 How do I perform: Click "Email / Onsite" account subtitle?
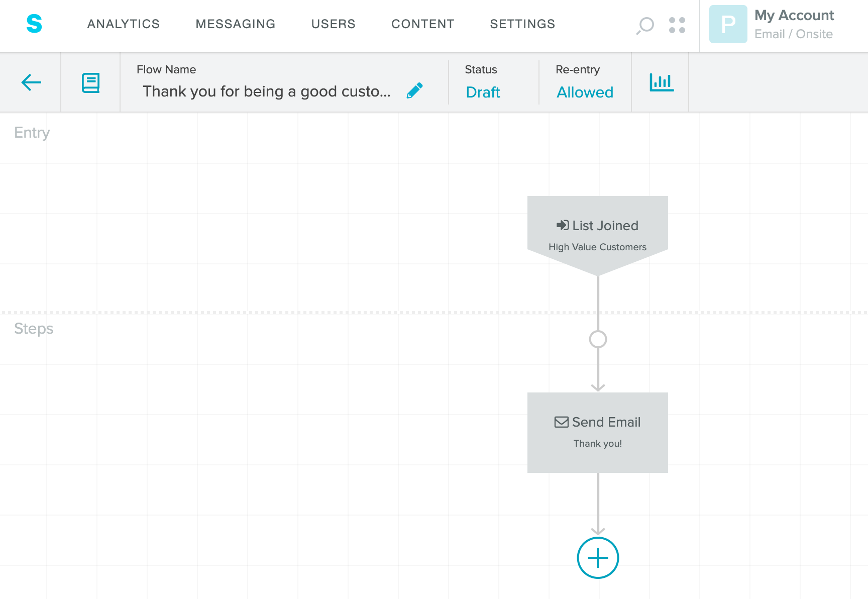(x=794, y=34)
